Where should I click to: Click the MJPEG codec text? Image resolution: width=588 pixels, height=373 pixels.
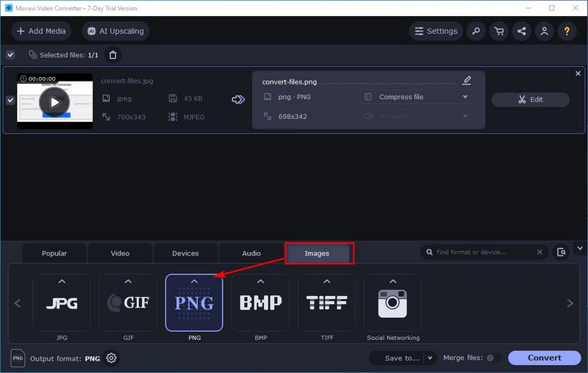pyautogui.click(x=194, y=117)
